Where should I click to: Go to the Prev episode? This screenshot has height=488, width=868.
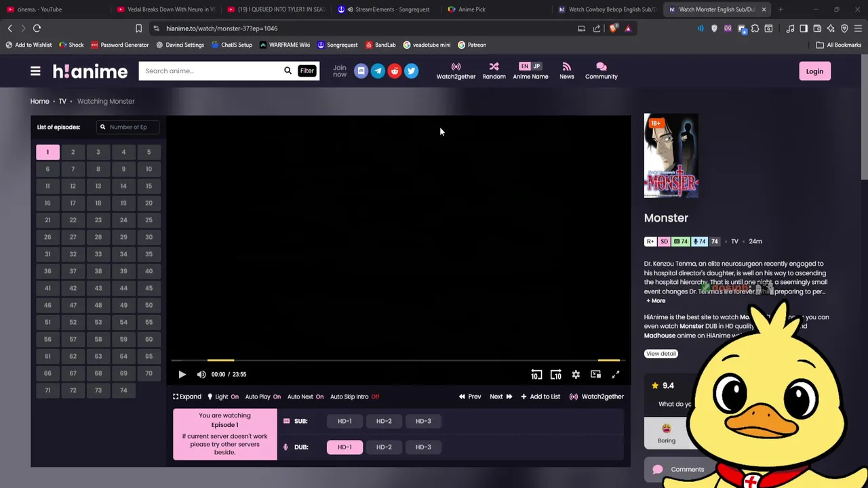point(470,396)
